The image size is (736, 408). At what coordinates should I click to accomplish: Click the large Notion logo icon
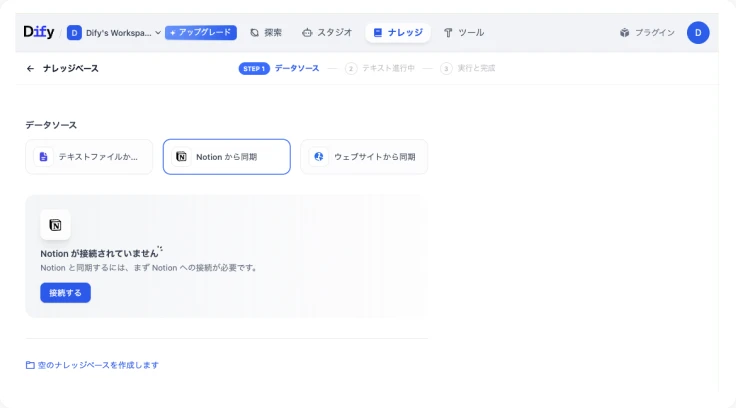point(55,225)
